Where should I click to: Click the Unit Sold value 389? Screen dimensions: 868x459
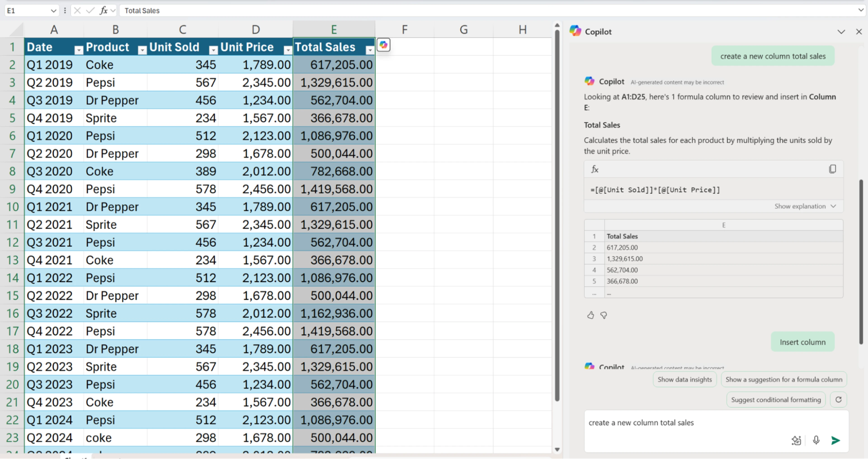(183, 171)
